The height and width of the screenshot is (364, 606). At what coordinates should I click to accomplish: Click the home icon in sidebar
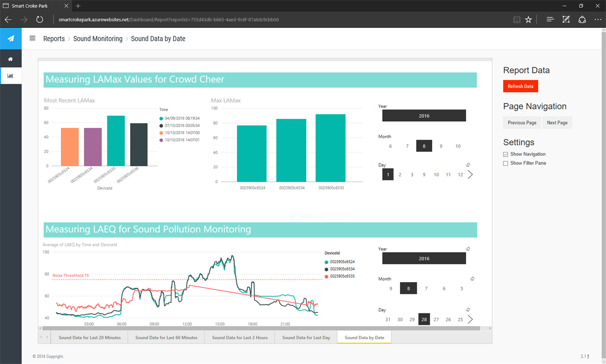tap(10, 59)
